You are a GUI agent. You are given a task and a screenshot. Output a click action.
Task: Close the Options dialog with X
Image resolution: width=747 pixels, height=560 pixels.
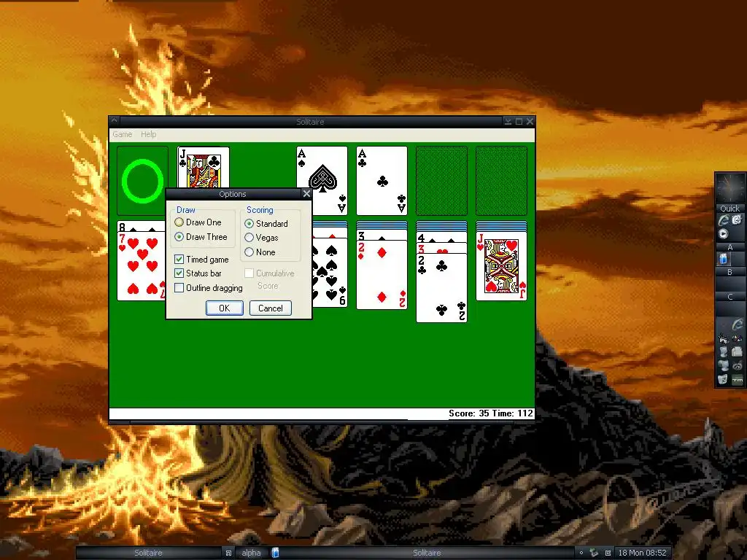coord(306,194)
